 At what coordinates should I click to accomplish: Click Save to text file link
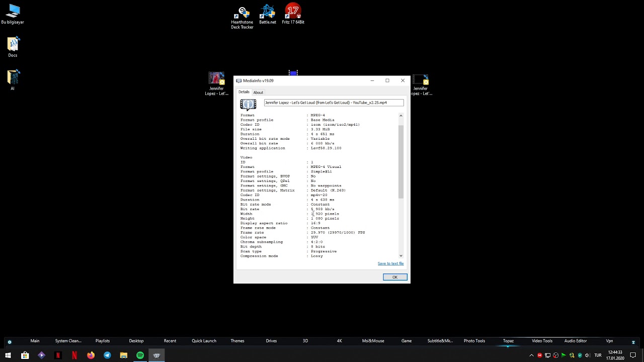point(390,263)
